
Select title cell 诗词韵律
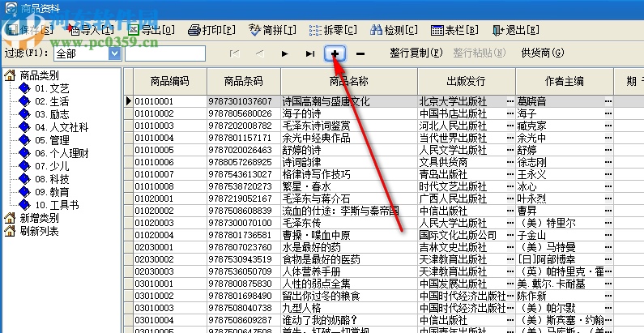349,162
